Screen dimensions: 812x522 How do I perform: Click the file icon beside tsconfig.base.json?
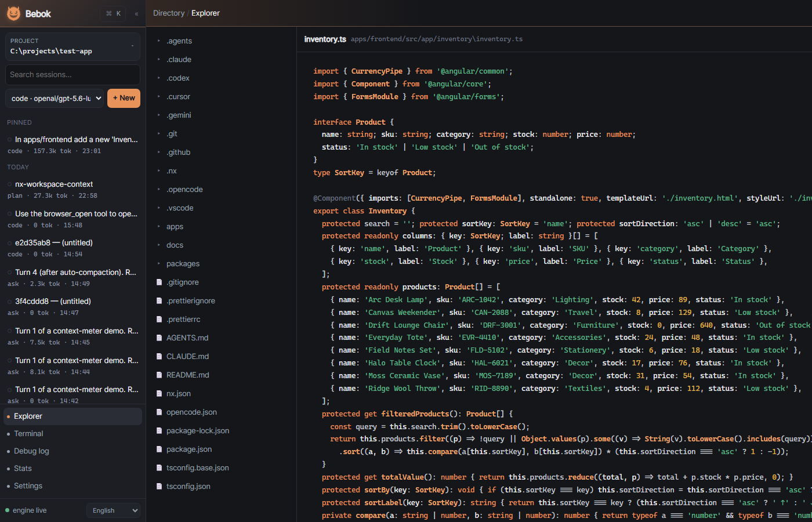click(x=159, y=468)
